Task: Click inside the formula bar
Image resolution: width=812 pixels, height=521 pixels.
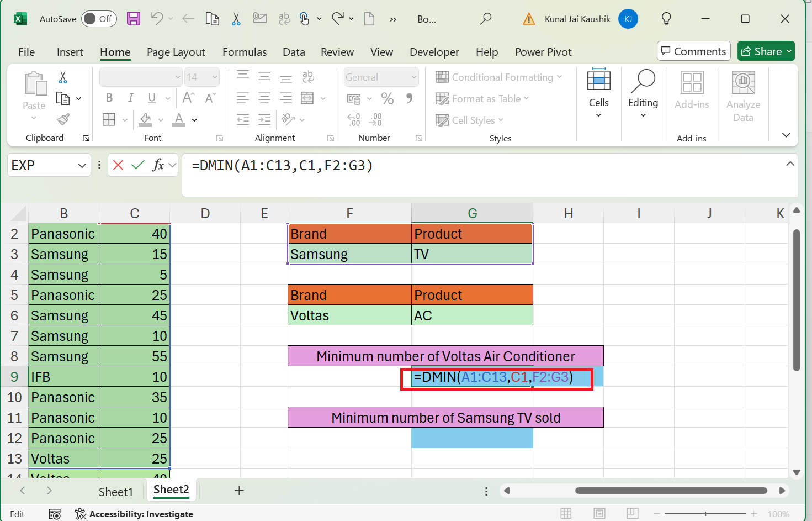Action: click(442, 165)
